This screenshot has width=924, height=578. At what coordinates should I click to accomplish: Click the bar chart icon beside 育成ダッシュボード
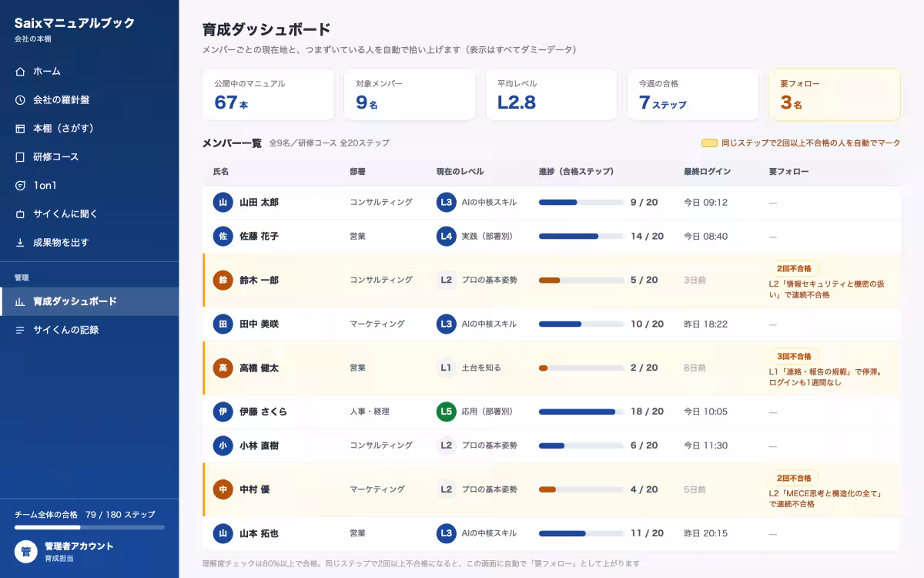pyautogui.click(x=20, y=301)
